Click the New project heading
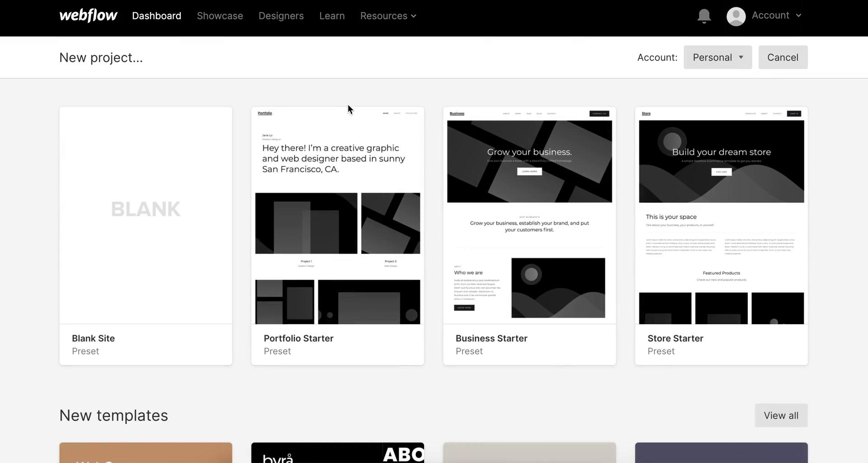Screen dimensions: 868x463 pos(101,58)
